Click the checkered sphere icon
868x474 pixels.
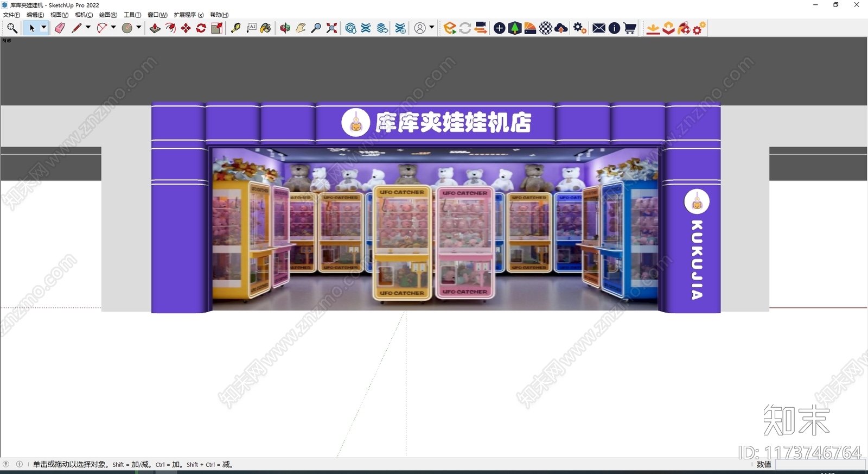pos(546,28)
